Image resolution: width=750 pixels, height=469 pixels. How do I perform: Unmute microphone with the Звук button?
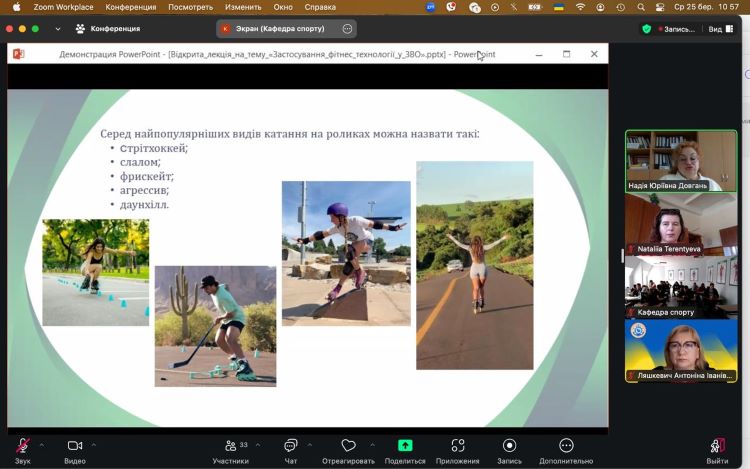[22, 446]
